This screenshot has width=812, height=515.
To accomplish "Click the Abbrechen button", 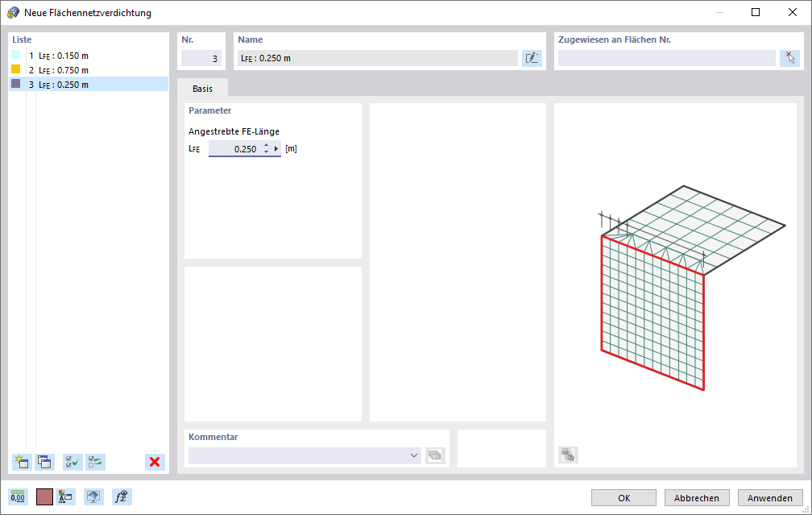I will 697,497.
